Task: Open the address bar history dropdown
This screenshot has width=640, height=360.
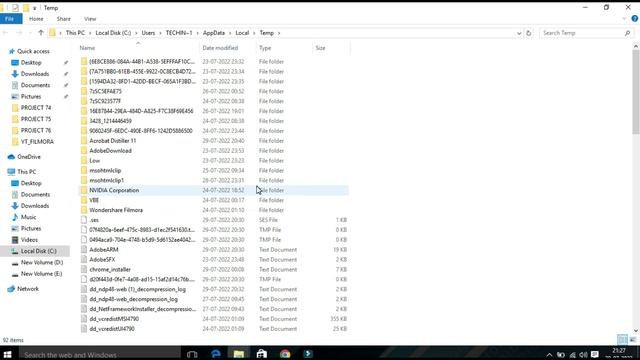Action: tap(519, 33)
